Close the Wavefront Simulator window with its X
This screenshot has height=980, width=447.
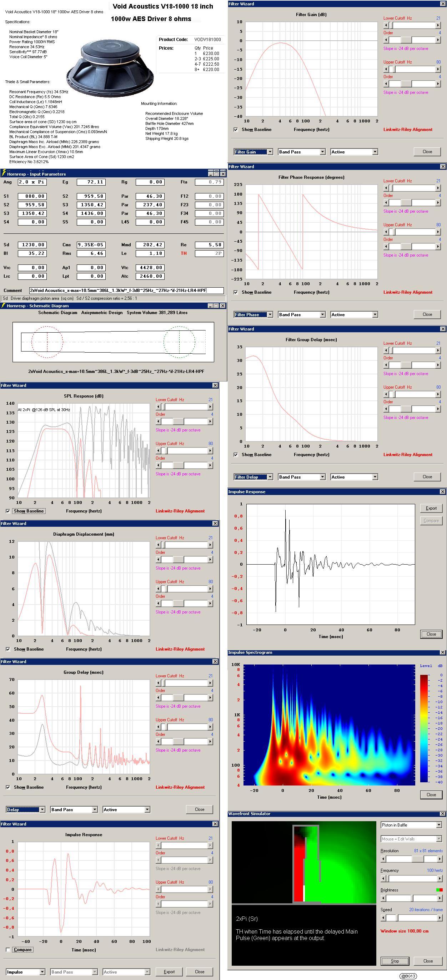pos(442,814)
